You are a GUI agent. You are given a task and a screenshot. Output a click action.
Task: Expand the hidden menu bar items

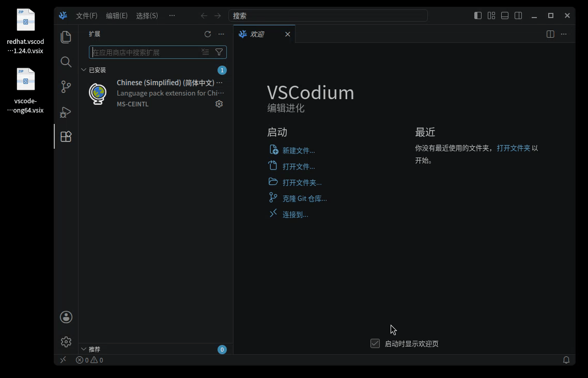click(x=172, y=15)
